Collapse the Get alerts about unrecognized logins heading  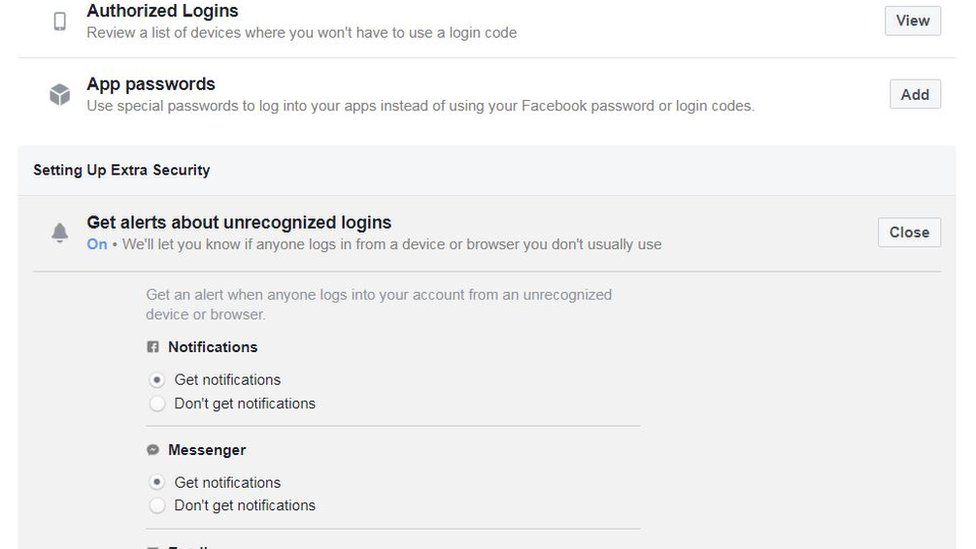pyautogui.click(x=239, y=222)
